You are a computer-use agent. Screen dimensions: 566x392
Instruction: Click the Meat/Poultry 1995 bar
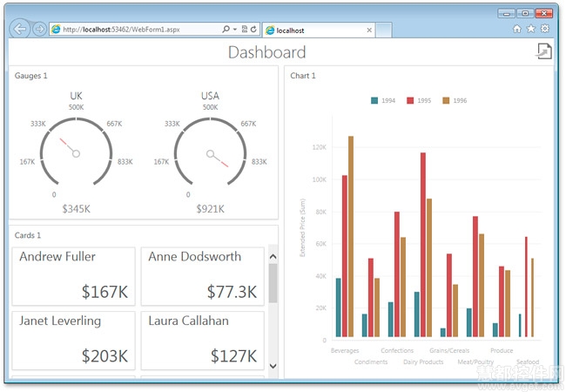(475, 276)
